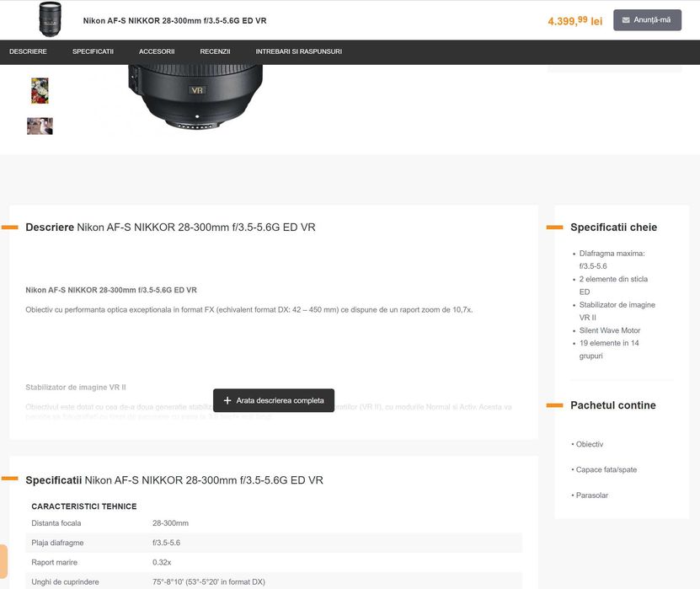Open the RECENZII tab

215,51
